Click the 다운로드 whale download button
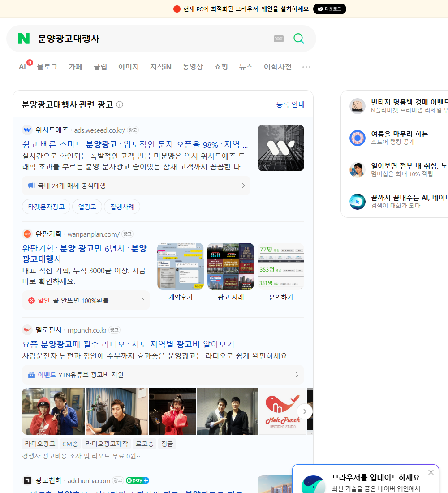Screen dimensions: 448x493 [329, 9]
